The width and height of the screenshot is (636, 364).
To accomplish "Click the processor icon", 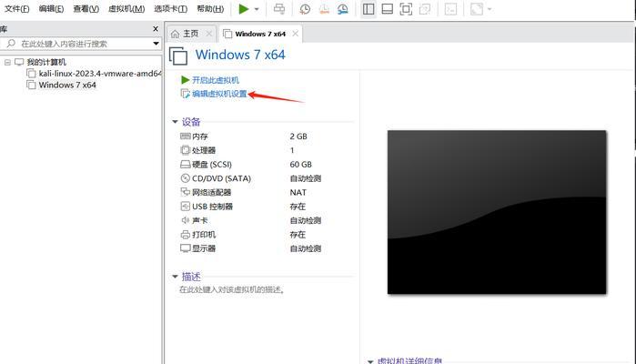I will [x=186, y=150].
